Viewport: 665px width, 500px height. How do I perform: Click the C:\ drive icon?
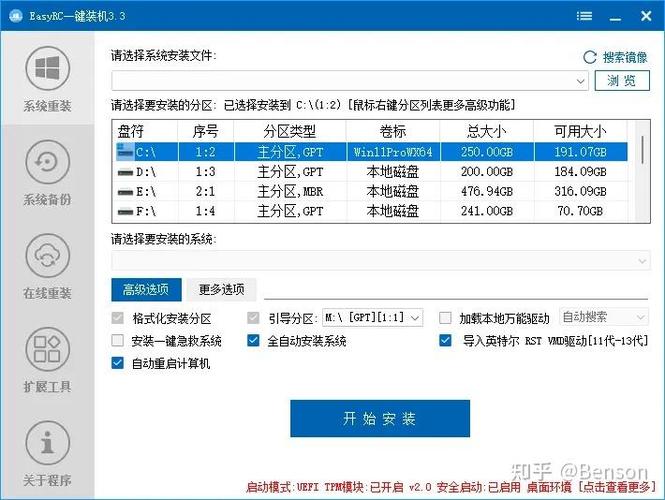pos(125,152)
